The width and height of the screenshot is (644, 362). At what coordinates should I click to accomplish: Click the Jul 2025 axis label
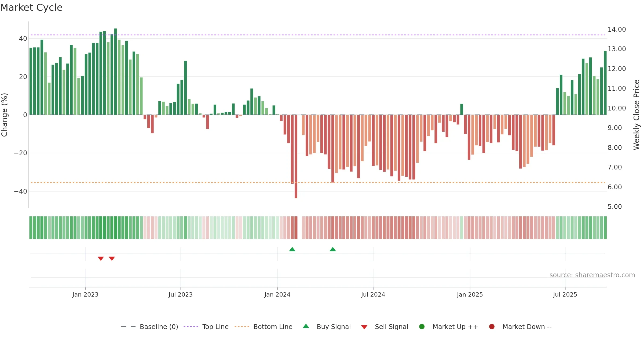[565, 295]
